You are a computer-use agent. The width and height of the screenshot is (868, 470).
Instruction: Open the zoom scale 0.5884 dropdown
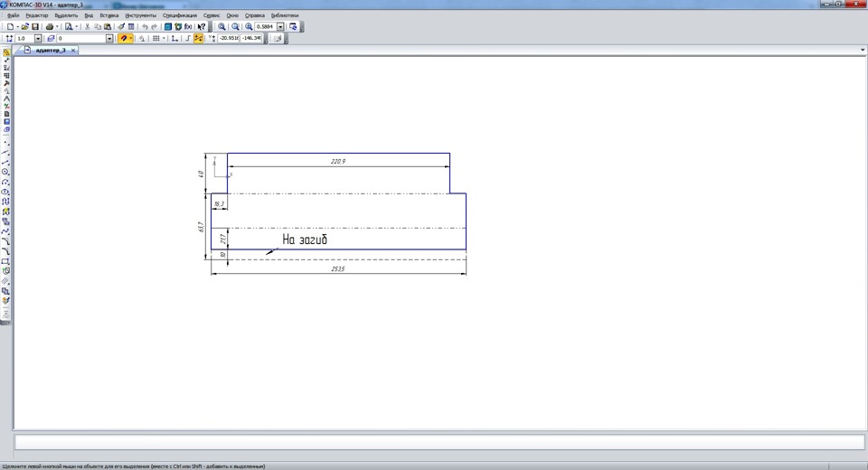pyautogui.click(x=280, y=26)
